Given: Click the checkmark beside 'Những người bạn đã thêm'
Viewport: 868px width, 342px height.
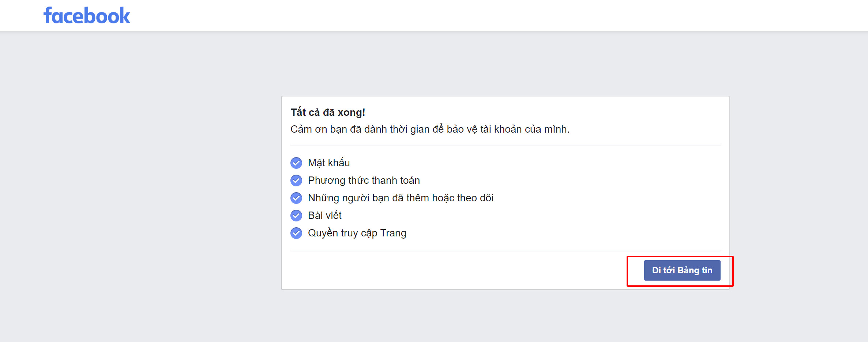Looking at the screenshot, I should (296, 198).
